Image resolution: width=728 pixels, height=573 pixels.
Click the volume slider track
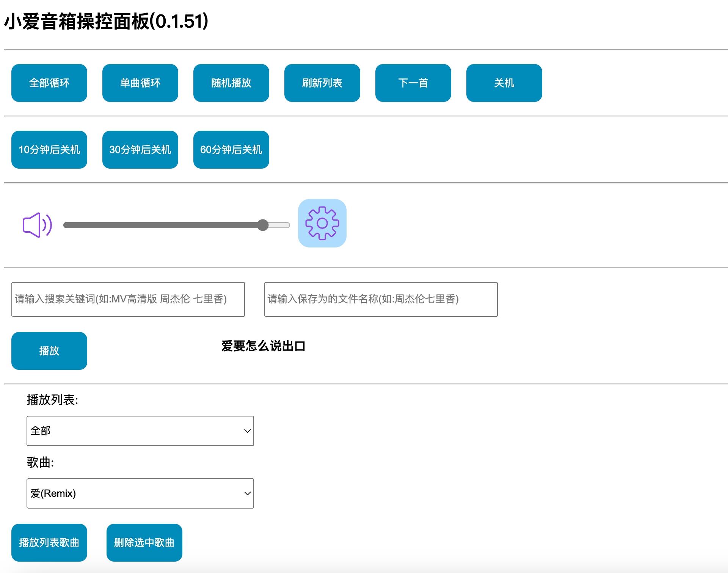pos(177,225)
